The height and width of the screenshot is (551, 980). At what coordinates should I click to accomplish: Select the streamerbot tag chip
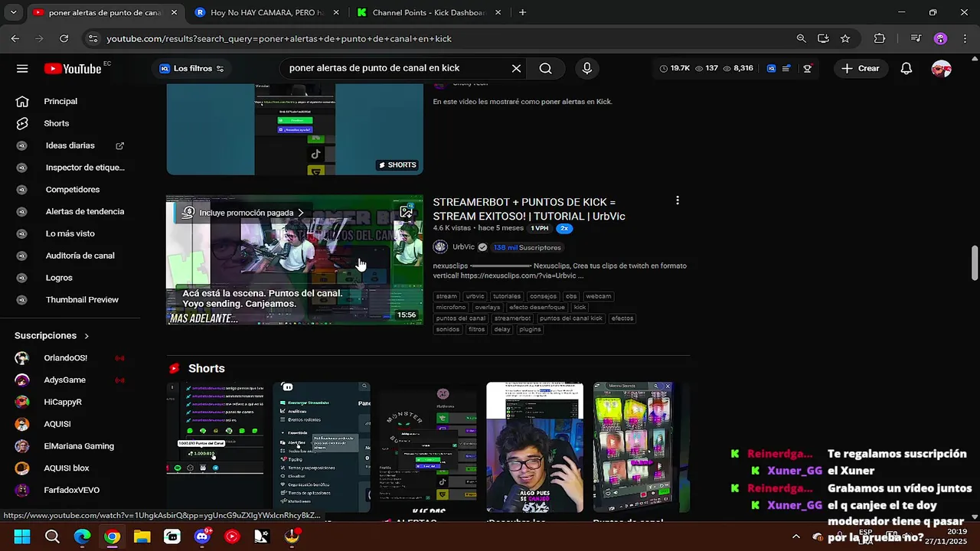point(512,318)
